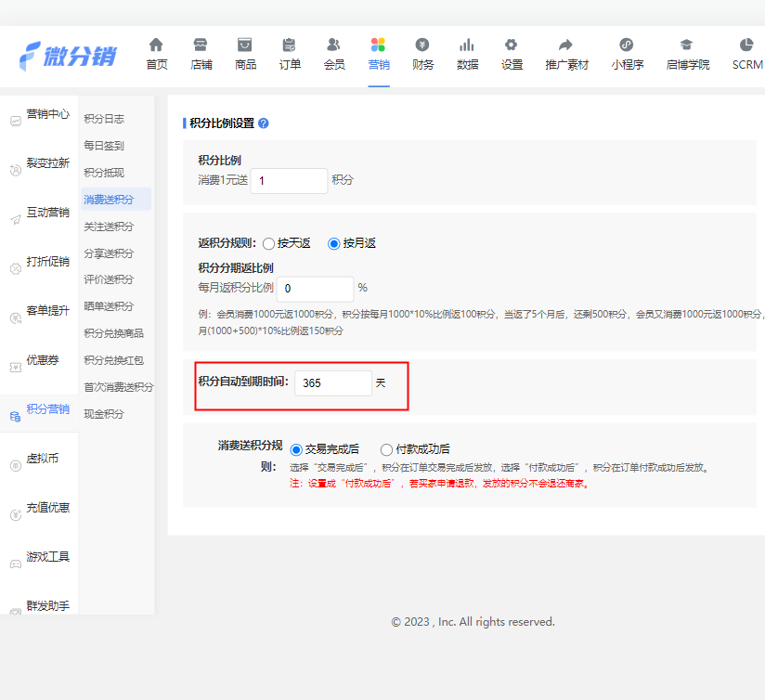Open 积分兑换商品 link
This screenshot has height=700, width=765.
114,333
